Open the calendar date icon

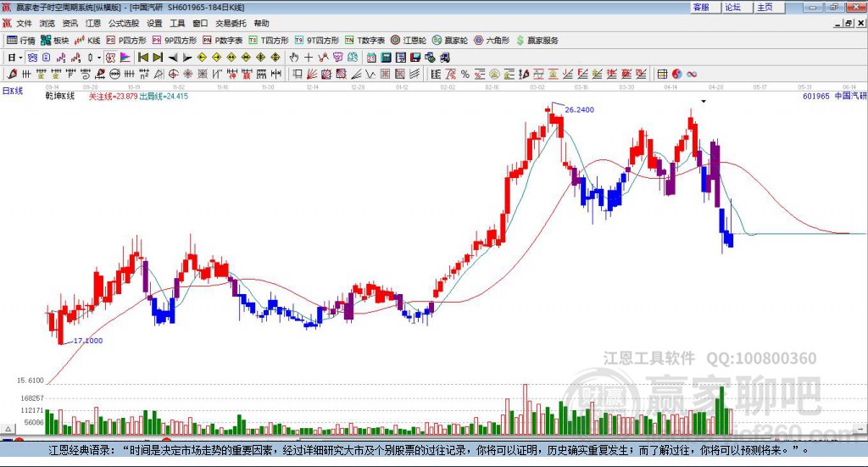[x=371, y=58]
